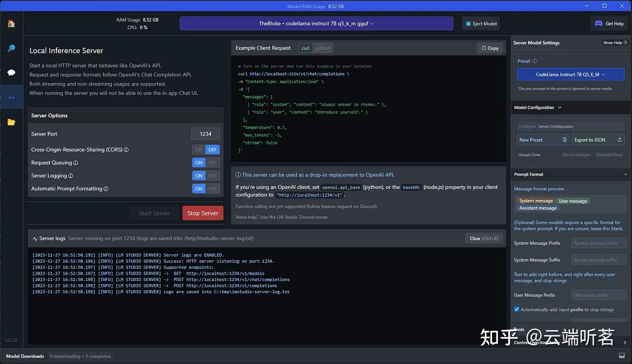Screen dimensions: 632x364
Task: Click the info icon next to Preset
Action: tap(534, 61)
